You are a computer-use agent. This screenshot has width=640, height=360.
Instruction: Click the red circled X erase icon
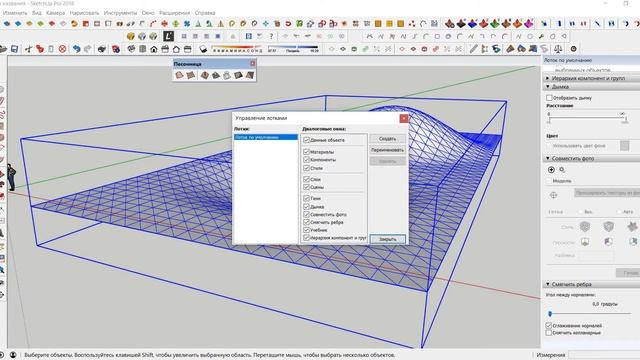click(62, 49)
